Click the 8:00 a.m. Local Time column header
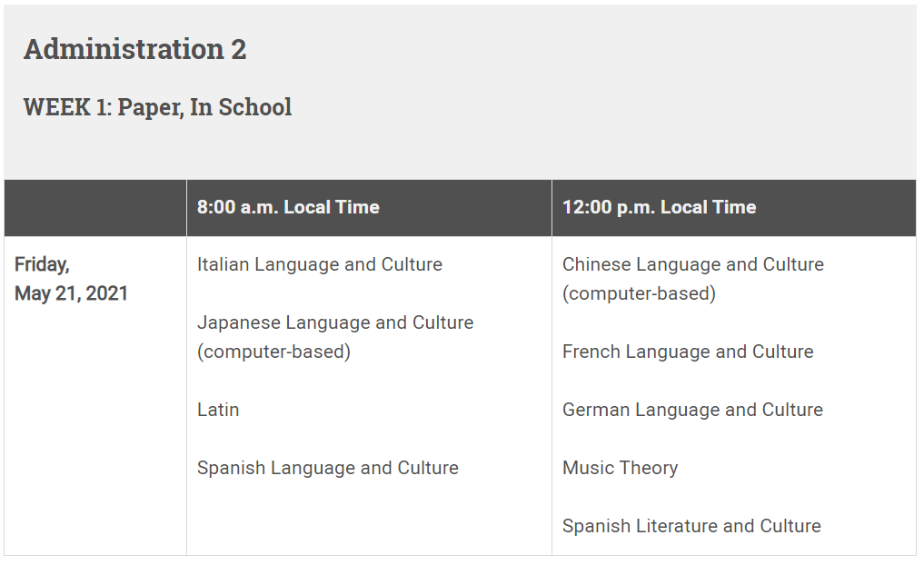This screenshot has height=565, width=924. (x=288, y=207)
